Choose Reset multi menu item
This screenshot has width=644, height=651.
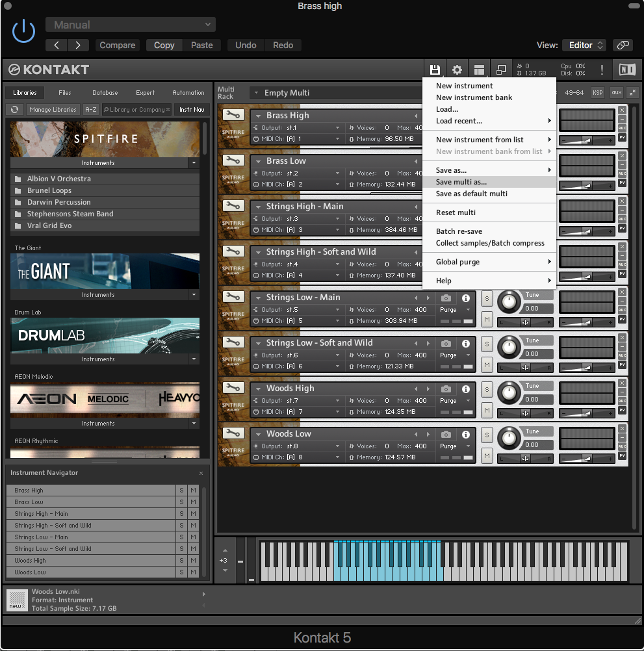[489, 212]
